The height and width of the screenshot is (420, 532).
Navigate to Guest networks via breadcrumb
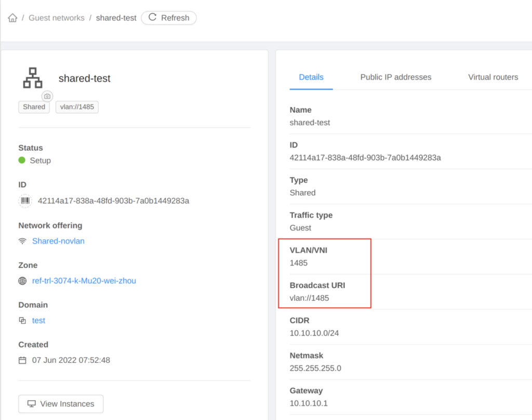tap(56, 17)
